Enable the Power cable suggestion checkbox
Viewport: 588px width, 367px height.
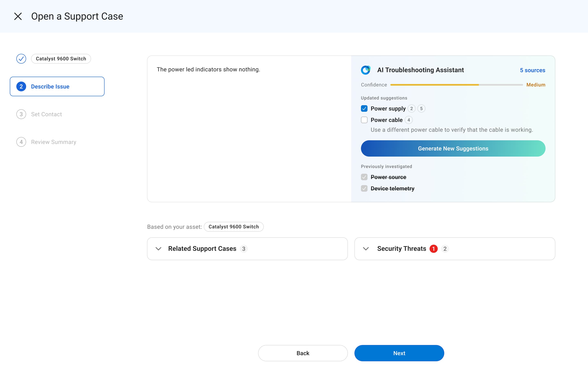click(x=364, y=120)
